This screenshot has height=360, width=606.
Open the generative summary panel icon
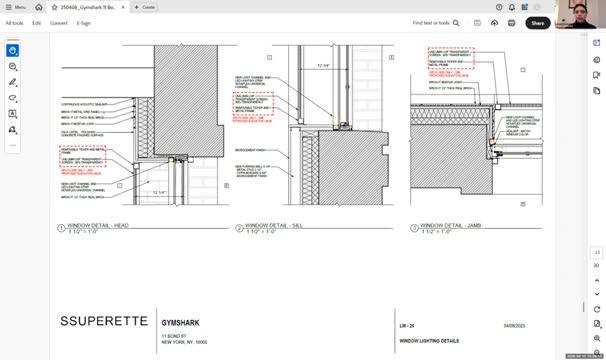(596, 59)
